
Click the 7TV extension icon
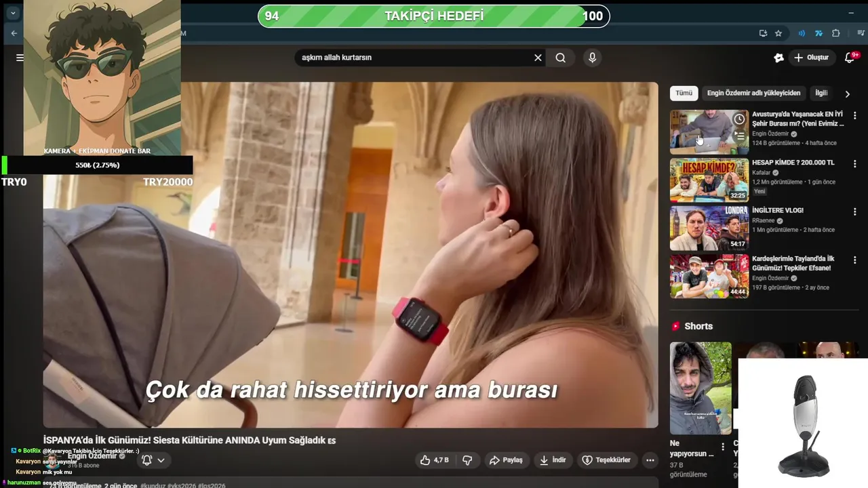coord(818,33)
